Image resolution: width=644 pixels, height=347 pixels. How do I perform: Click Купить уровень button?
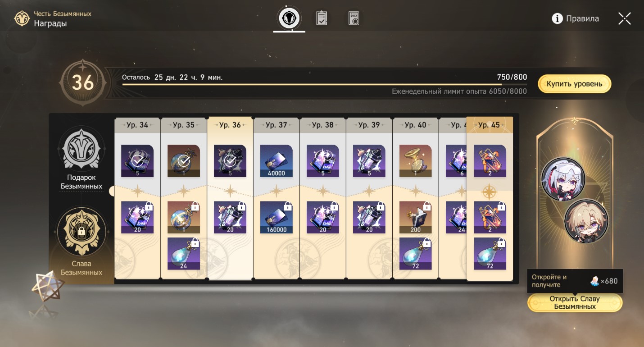click(575, 84)
